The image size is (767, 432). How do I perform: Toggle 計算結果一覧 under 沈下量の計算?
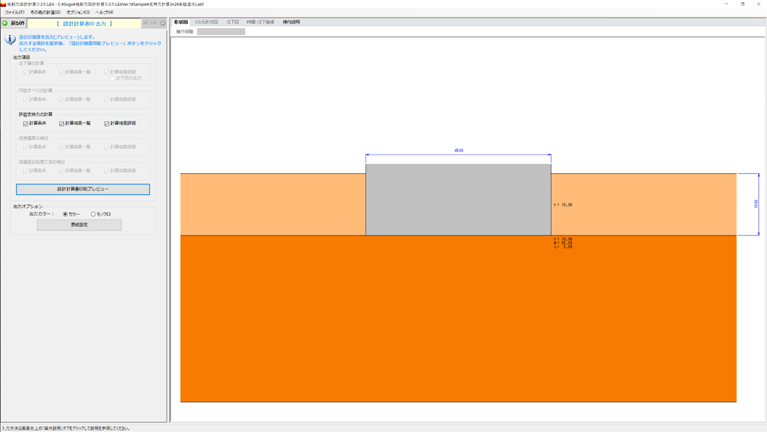[75, 72]
